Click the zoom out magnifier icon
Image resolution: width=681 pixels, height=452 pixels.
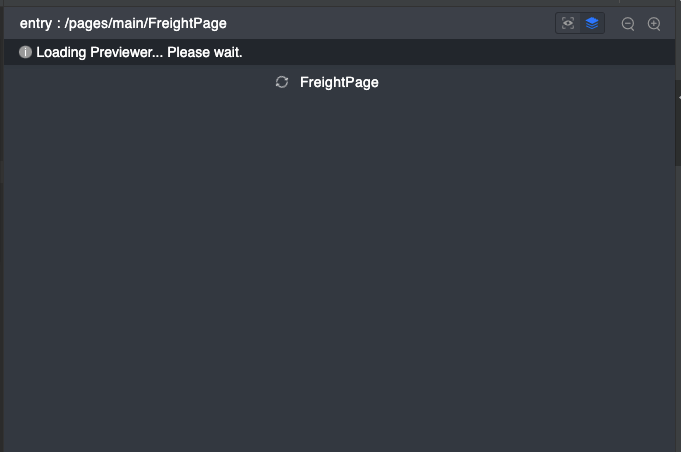tap(628, 23)
